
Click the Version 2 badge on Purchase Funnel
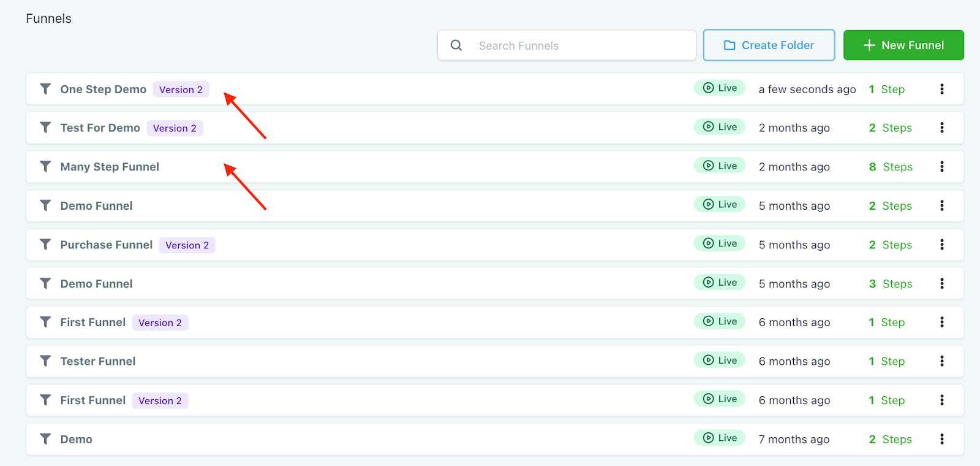tap(187, 245)
